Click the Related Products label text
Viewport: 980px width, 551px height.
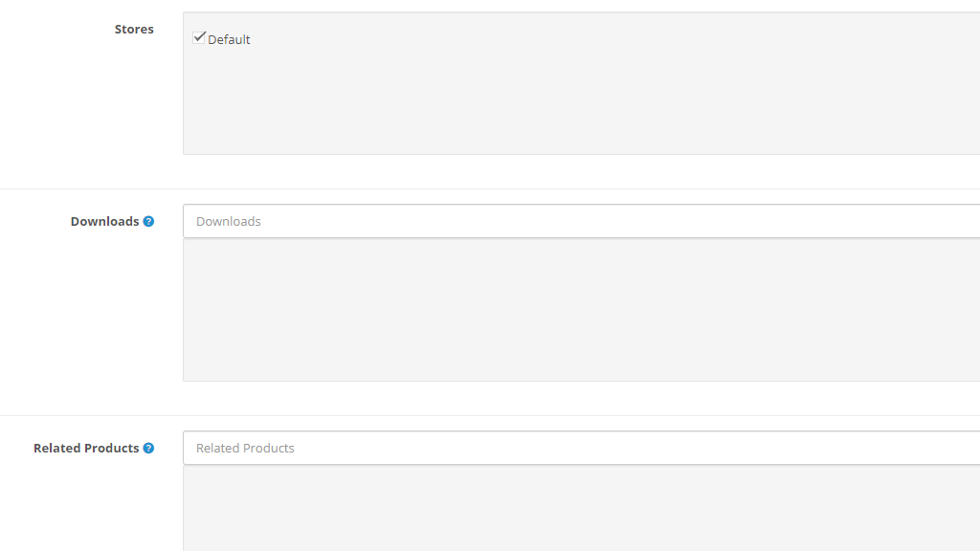pos(86,448)
